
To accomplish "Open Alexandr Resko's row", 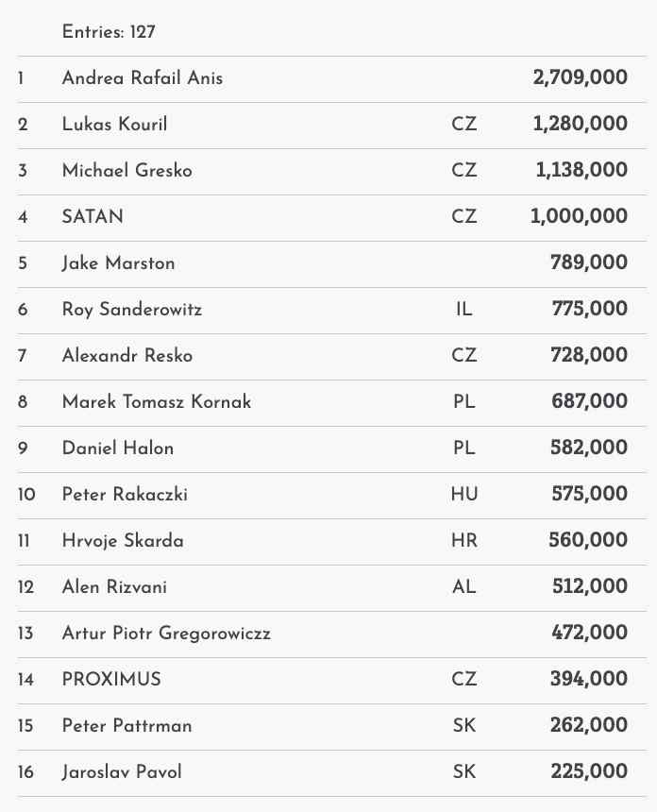I will [x=127, y=356].
